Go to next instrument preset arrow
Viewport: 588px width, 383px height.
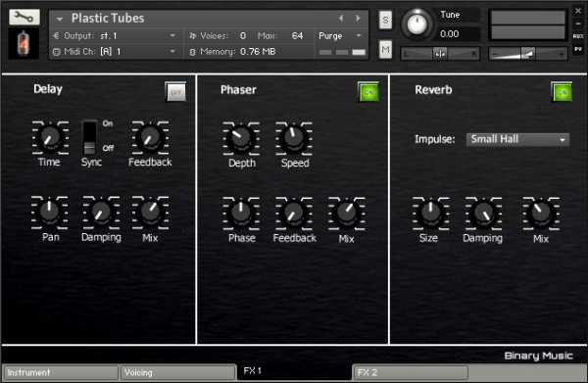(358, 18)
